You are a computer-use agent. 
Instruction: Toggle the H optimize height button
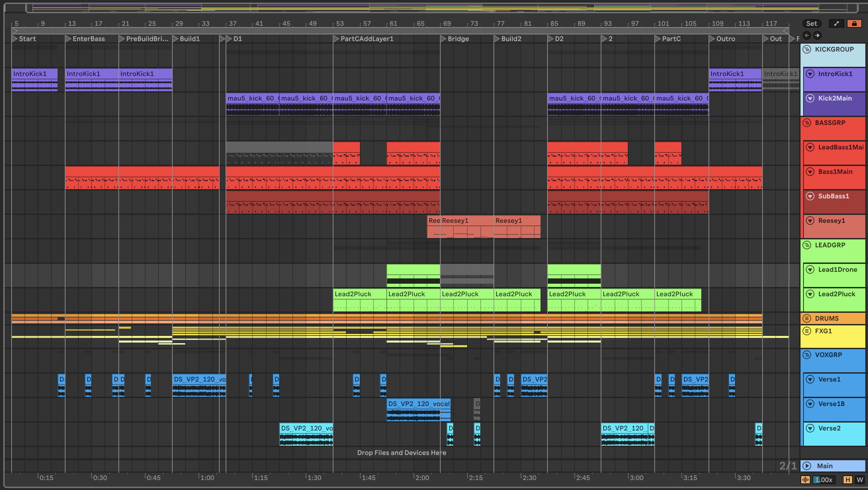(848, 479)
